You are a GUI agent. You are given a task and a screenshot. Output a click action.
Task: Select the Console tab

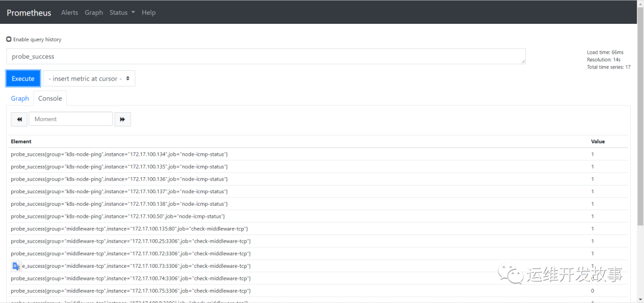(50, 98)
